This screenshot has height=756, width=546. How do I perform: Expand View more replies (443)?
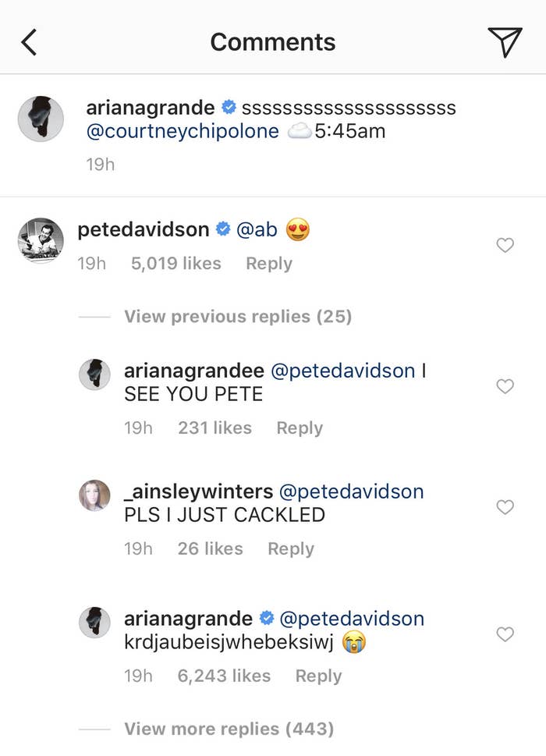point(226,729)
